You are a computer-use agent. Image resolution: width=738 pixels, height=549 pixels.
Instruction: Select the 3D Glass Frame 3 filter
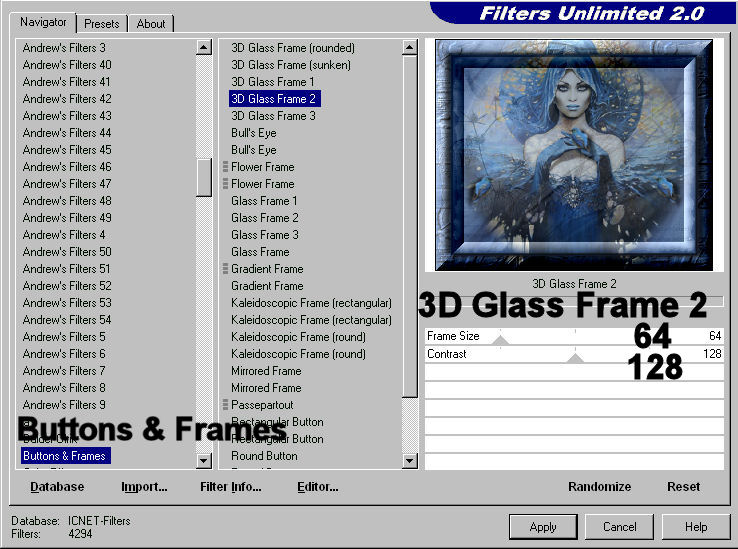[x=273, y=115]
